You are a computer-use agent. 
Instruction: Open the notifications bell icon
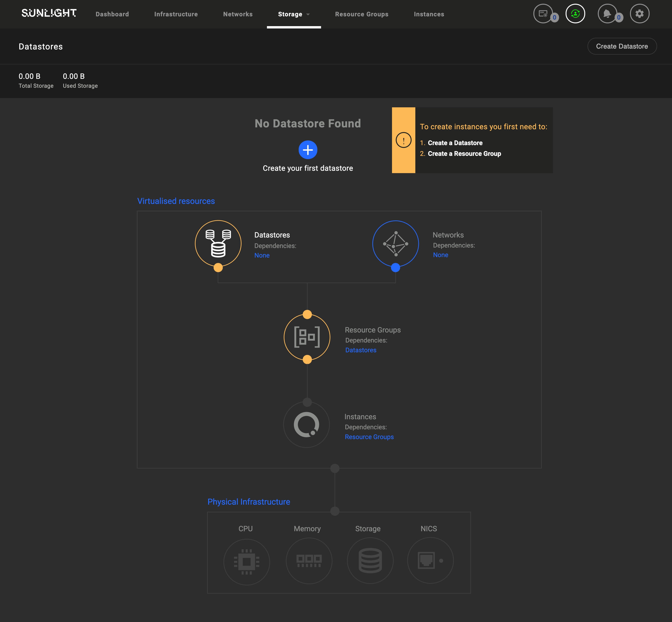(607, 14)
